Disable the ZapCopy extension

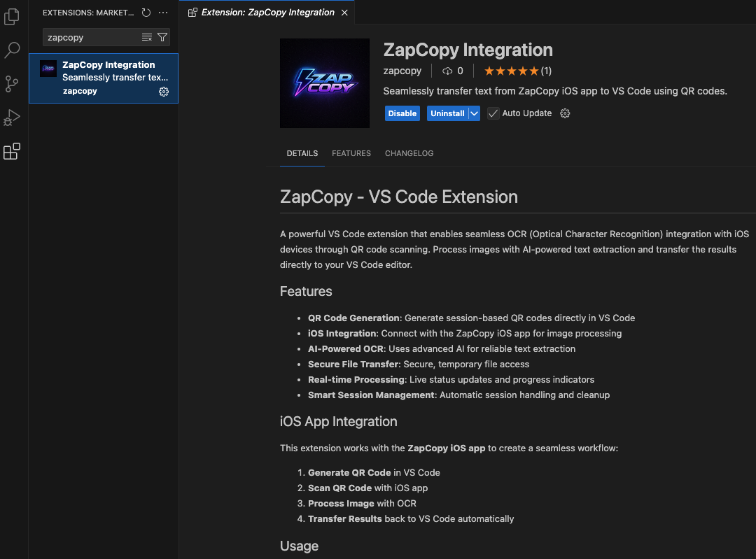coord(402,113)
